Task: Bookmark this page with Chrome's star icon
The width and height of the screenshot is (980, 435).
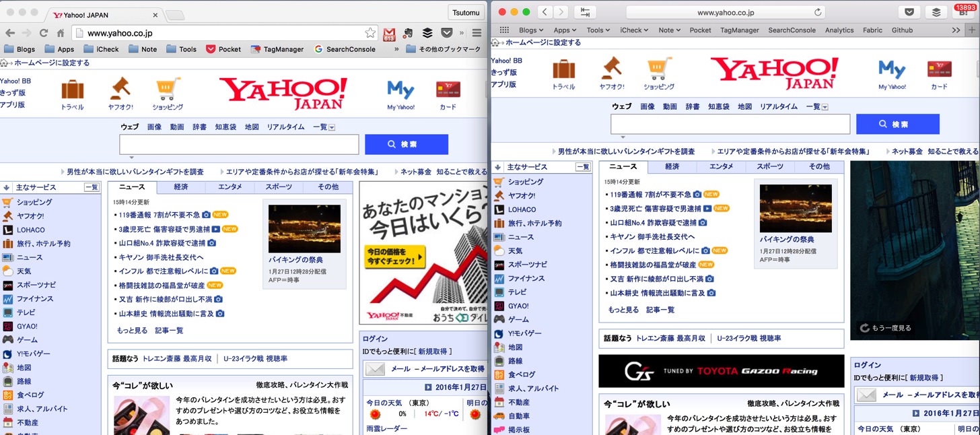Action: tap(370, 32)
